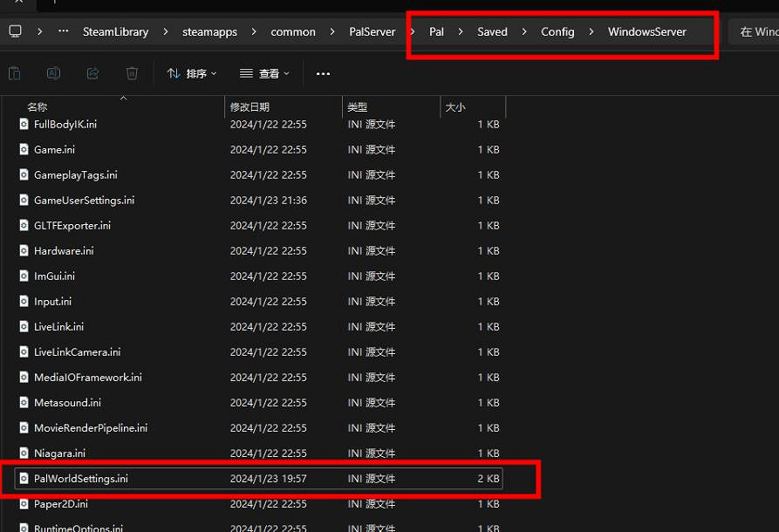This screenshot has width=779, height=532.
Task: Click the GameUserSettings.ini file icon
Action: pyautogui.click(x=24, y=200)
